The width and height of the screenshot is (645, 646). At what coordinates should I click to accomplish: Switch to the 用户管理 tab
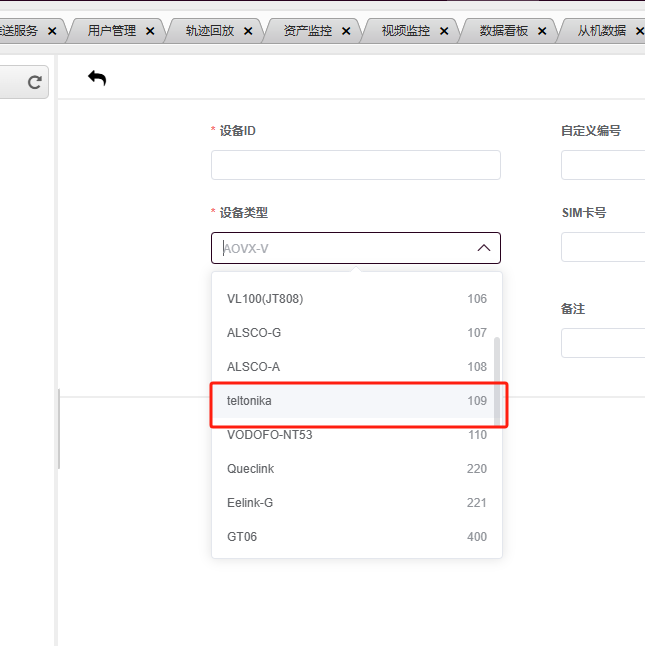(x=111, y=31)
